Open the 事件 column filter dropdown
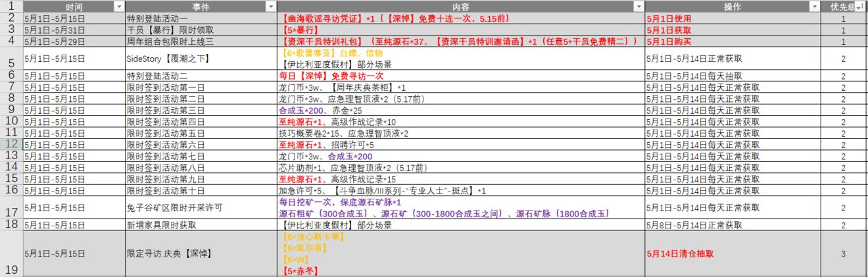 click(270, 6)
